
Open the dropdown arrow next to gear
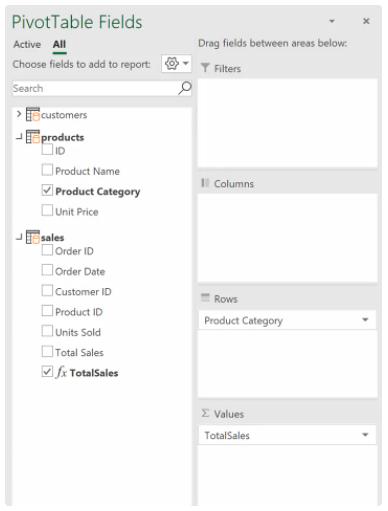coord(186,63)
